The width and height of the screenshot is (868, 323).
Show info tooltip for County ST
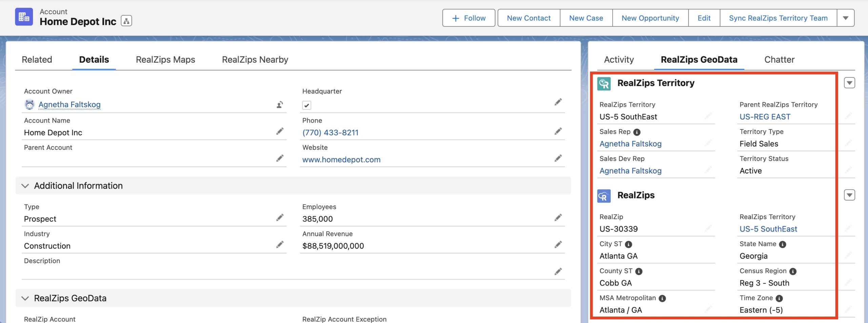639,272
